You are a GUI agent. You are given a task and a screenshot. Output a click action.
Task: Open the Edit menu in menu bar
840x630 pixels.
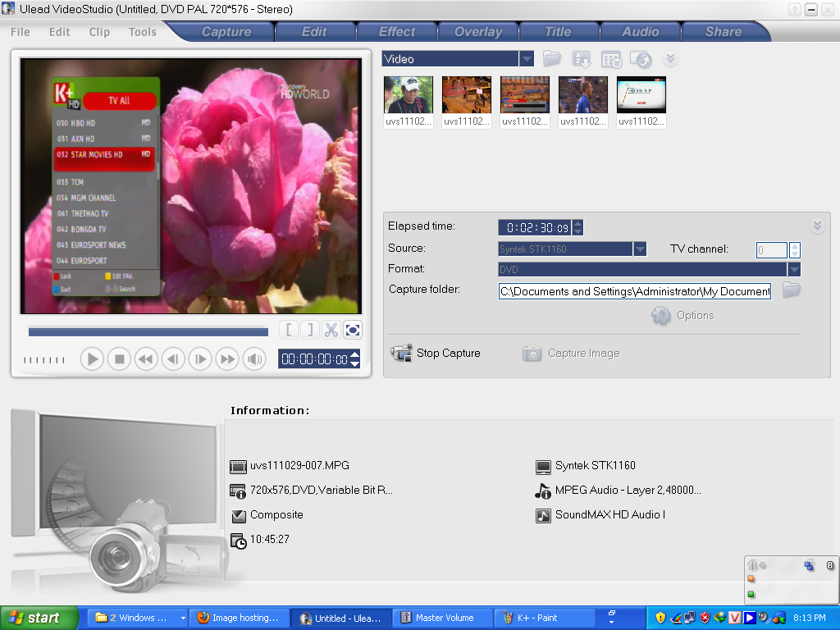point(59,32)
